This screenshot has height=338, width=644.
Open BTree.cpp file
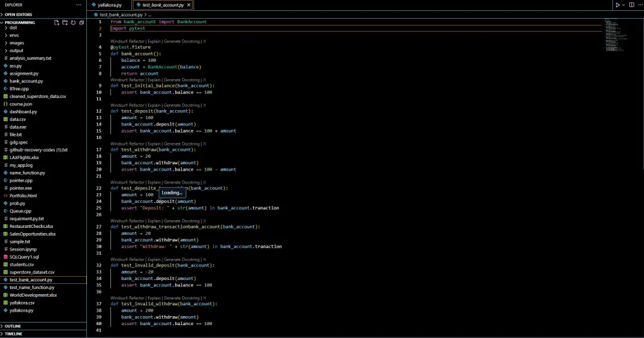coord(19,89)
